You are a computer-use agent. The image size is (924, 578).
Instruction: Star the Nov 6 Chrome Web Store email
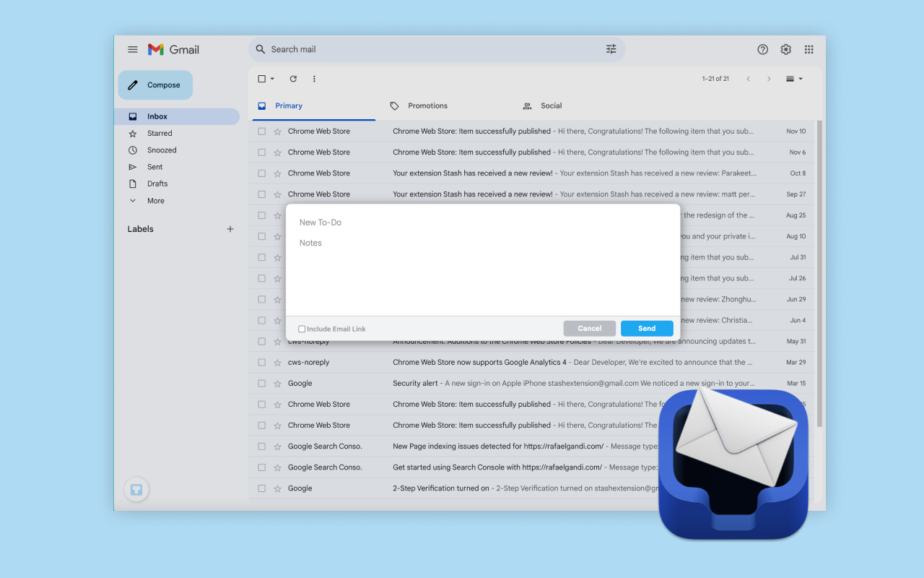[277, 152]
